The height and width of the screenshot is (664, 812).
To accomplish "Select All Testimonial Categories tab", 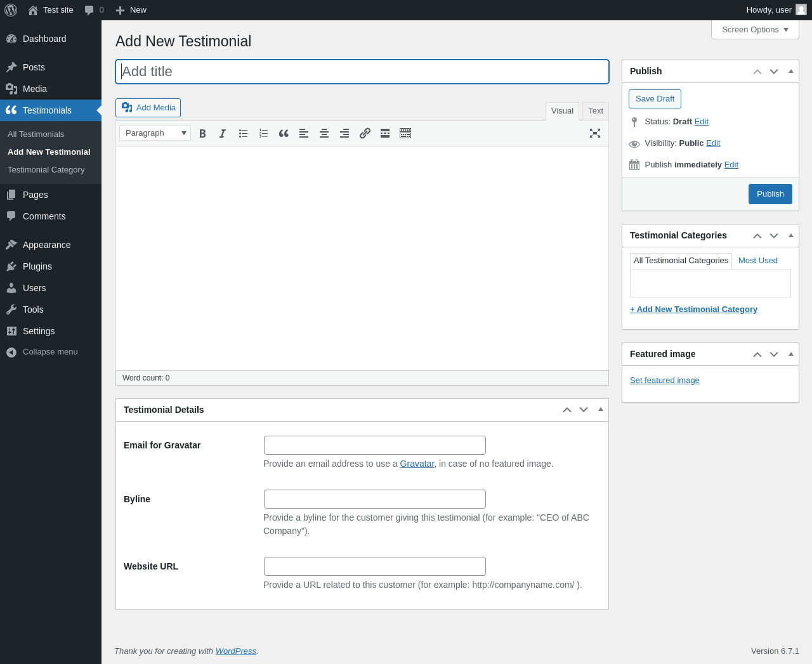I will [681, 261].
